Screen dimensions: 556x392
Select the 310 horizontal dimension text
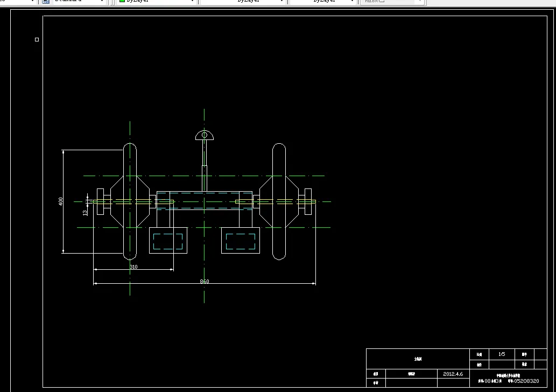133,267
